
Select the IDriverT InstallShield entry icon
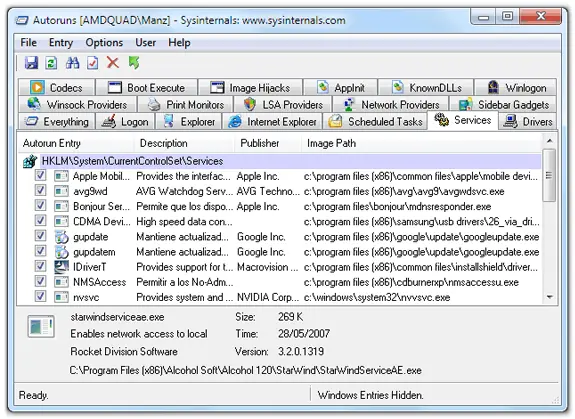click(62, 267)
